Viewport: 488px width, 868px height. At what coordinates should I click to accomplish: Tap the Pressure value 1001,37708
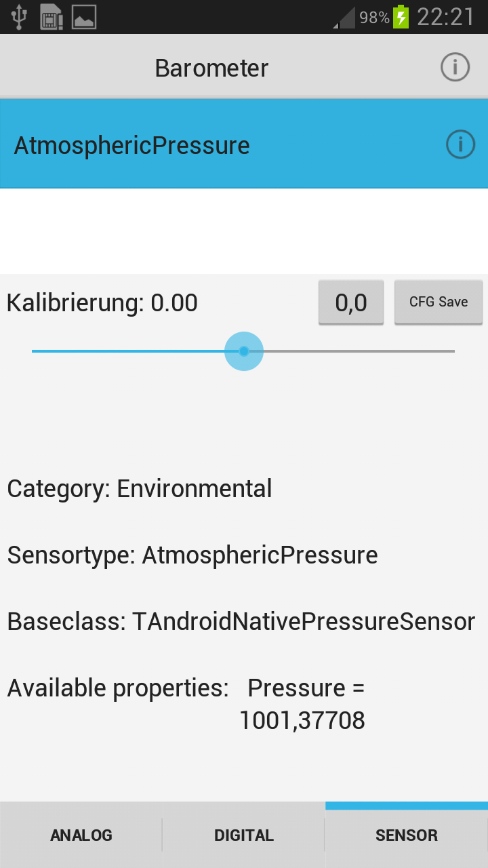pyautogui.click(x=302, y=720)
